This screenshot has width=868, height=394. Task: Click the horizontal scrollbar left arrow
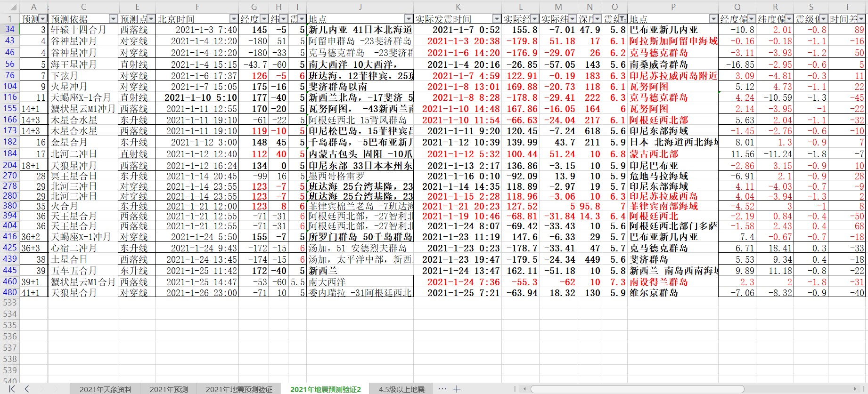pos(525,389)
